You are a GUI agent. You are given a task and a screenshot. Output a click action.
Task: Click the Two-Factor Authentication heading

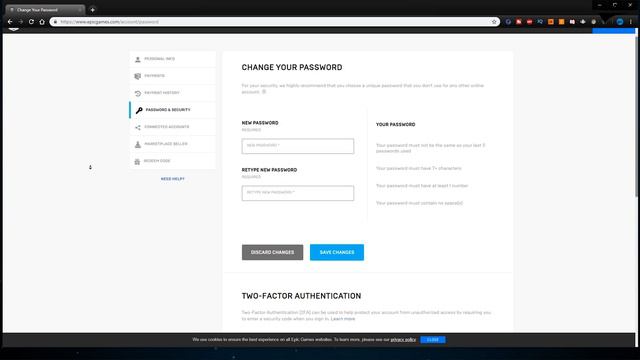pyautogui.click(x=301, y=296)
